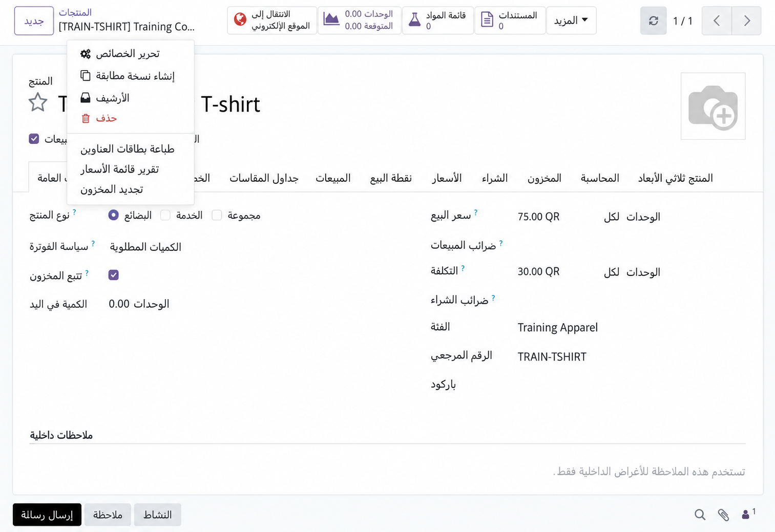Click التكلفة value 30.00 QR
Image resolution: width=775 pixels, height=532 pixels.
coord(538,272)
